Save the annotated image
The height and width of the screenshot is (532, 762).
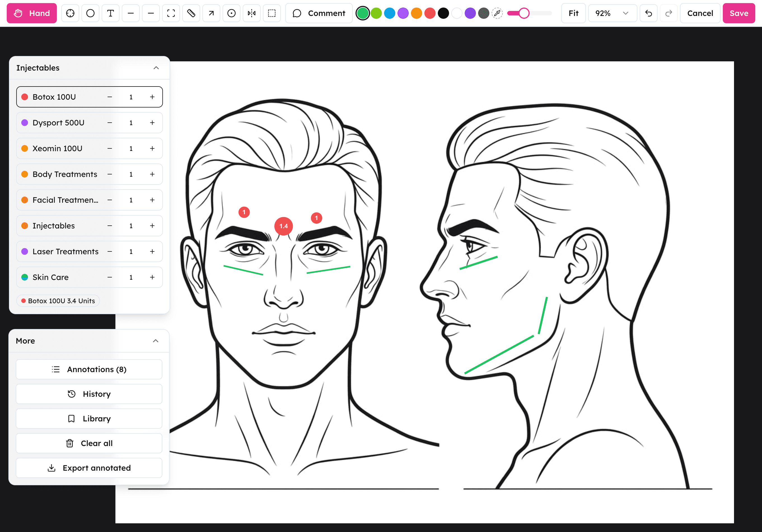pos(739,13)
